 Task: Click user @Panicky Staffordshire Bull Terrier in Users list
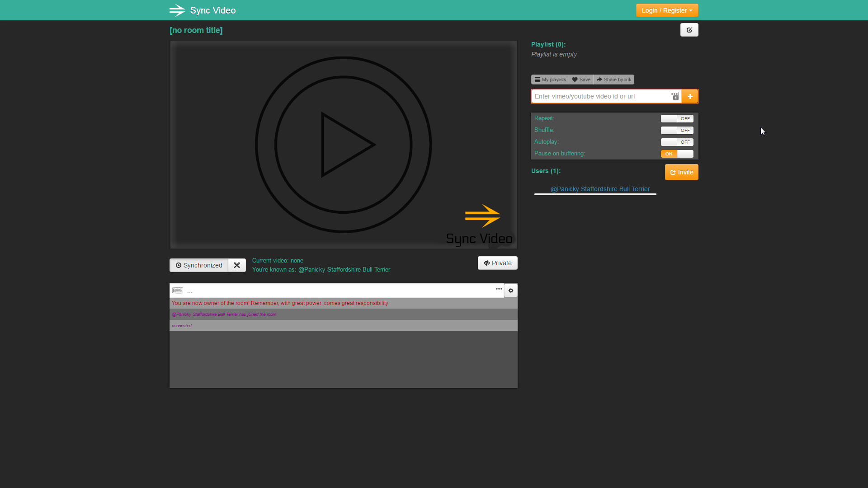point(600,189)
